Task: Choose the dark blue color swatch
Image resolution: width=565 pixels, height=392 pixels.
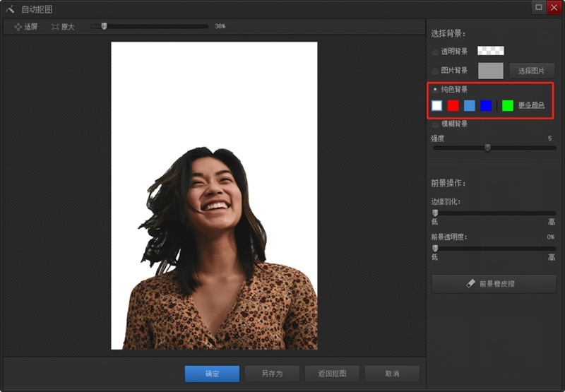Action: tap(486, 105)
